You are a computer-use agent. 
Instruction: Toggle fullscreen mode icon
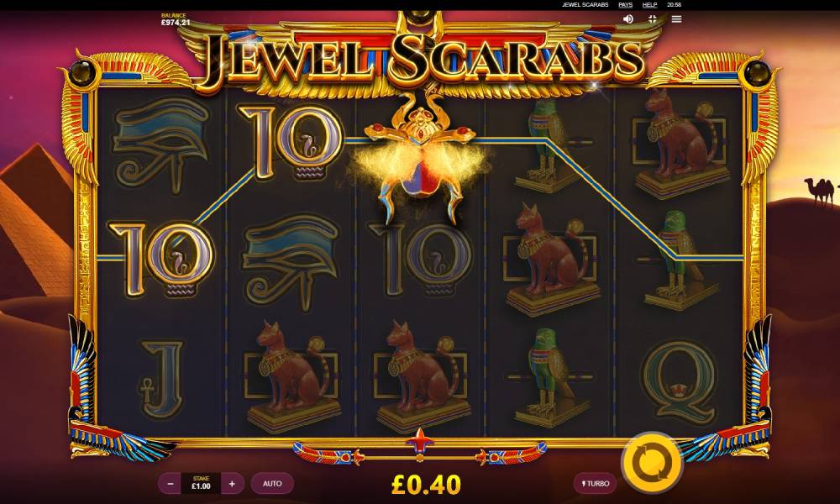click(x=652, y=18)
